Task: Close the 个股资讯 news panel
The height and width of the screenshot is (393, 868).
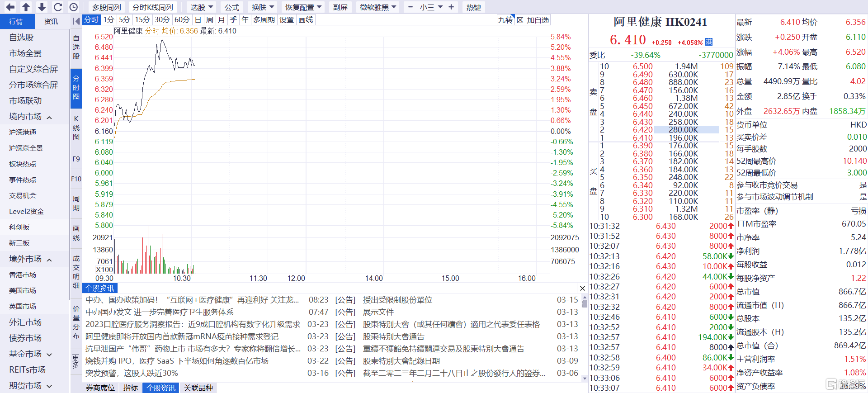Action: (x=582, y=288)
